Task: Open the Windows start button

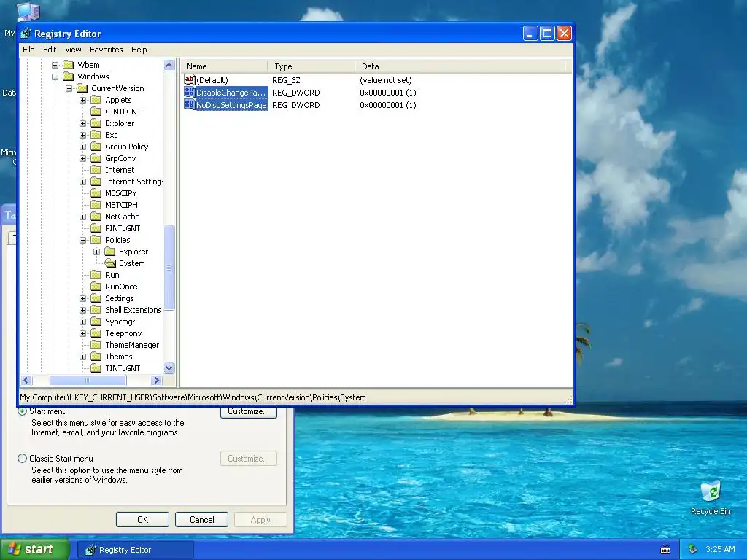Action: (34, 549)
